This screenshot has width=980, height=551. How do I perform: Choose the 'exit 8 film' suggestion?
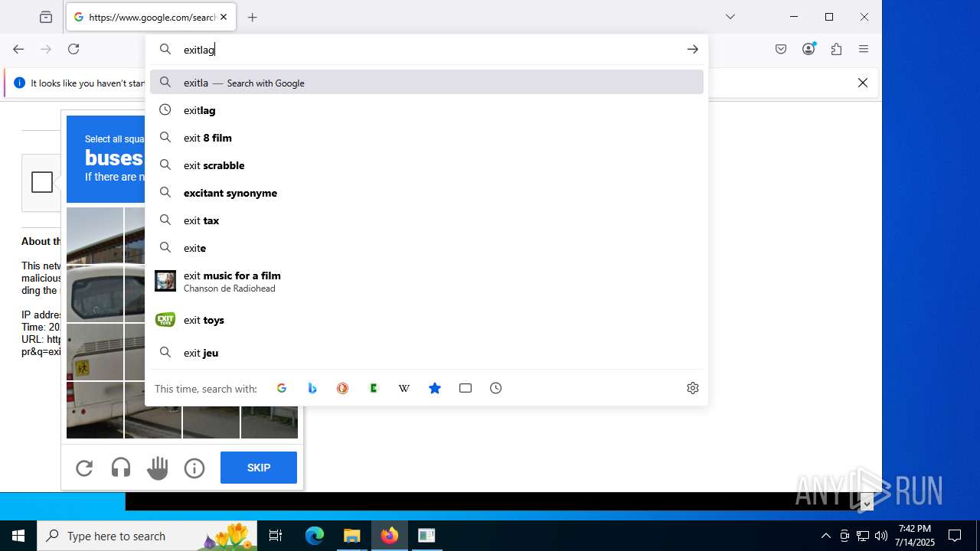coord(426,138)
